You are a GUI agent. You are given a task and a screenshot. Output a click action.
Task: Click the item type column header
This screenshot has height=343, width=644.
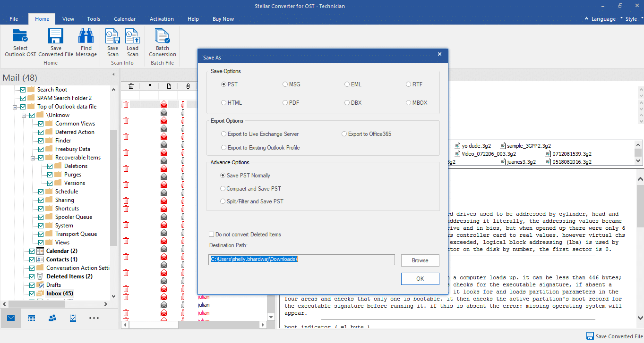coord(169,86)
